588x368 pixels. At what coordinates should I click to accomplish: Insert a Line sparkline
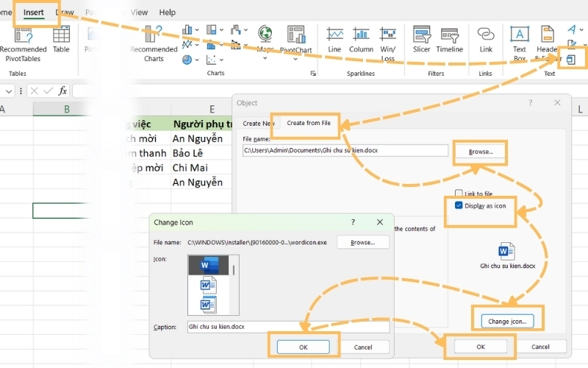coord(334,40)
